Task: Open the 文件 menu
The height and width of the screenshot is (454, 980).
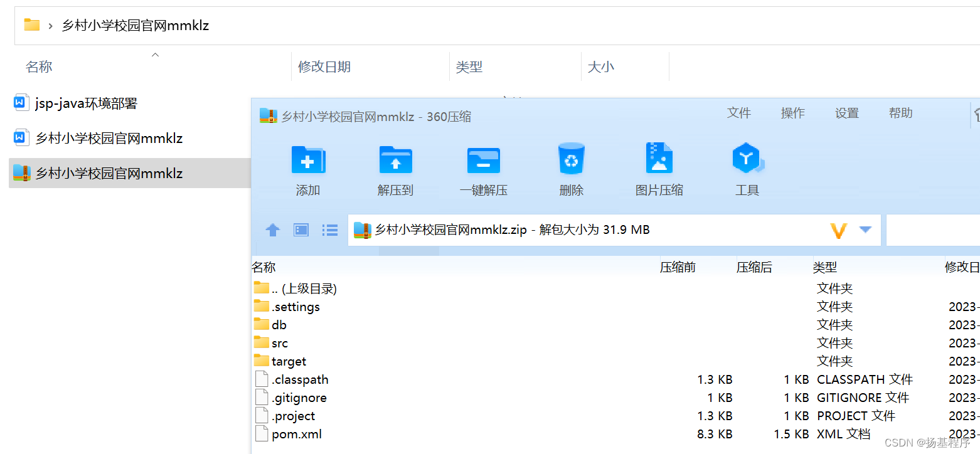Action: (738, 113)
